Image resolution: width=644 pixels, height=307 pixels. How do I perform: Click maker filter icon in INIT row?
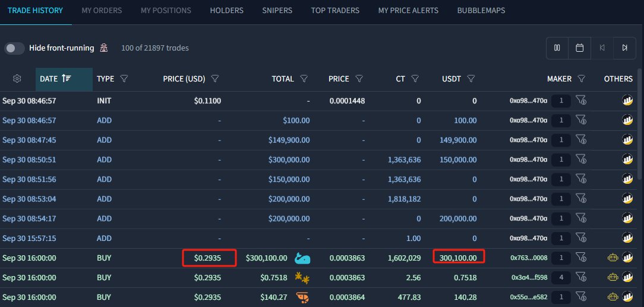581,101
